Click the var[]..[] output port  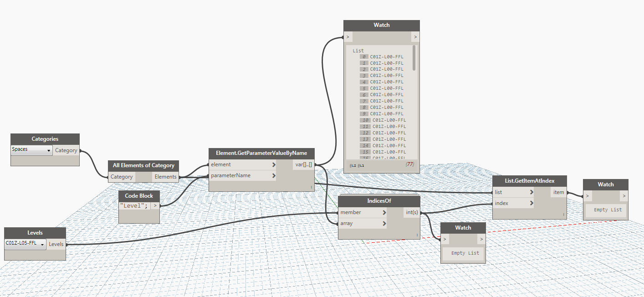coord(303,164)
